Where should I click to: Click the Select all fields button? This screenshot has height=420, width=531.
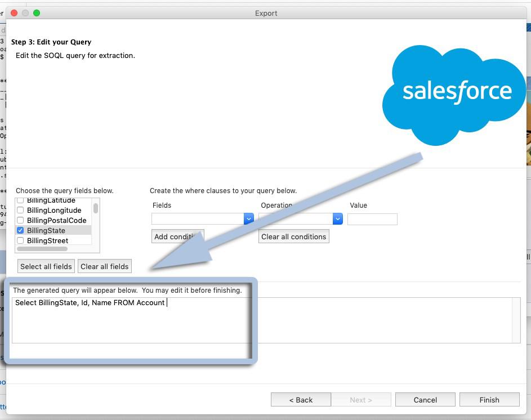46,266
